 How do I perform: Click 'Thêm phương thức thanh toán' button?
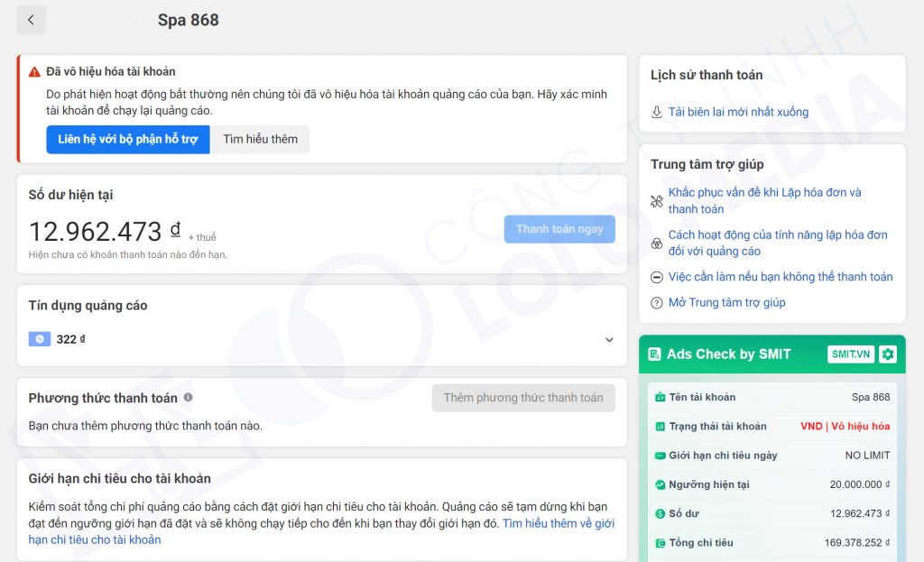click(x=523, y=398)
